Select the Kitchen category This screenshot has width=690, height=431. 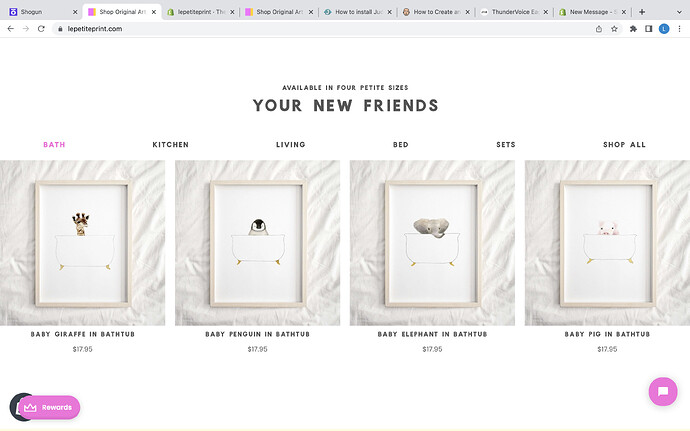point(170,145)
